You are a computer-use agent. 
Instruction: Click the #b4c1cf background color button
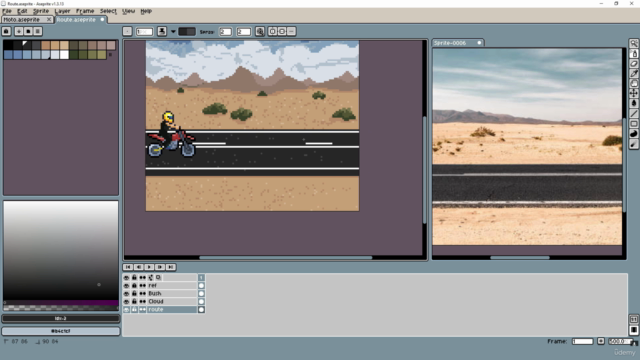pos(61,331)
